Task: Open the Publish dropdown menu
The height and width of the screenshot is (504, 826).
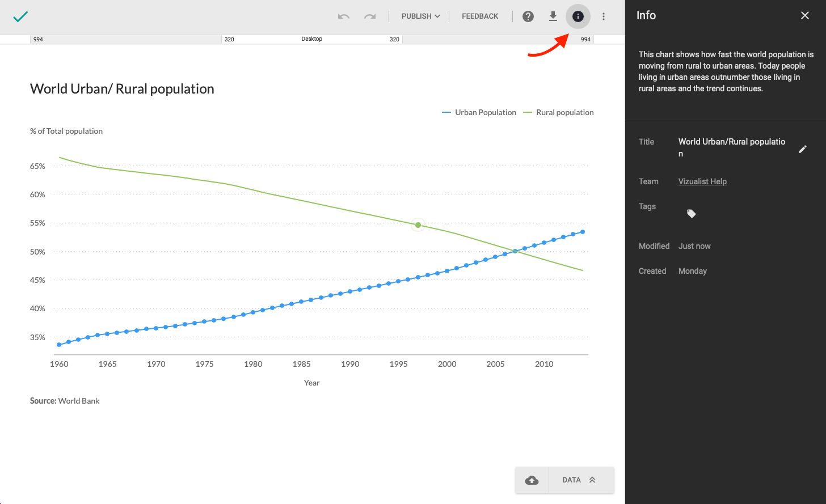Action: pyautogui.click(x=420, y=16)
